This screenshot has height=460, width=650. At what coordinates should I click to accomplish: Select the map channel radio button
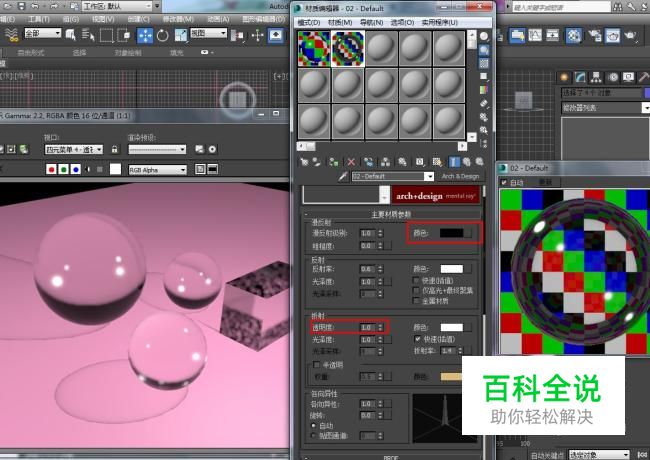click(x=314, y=436)
